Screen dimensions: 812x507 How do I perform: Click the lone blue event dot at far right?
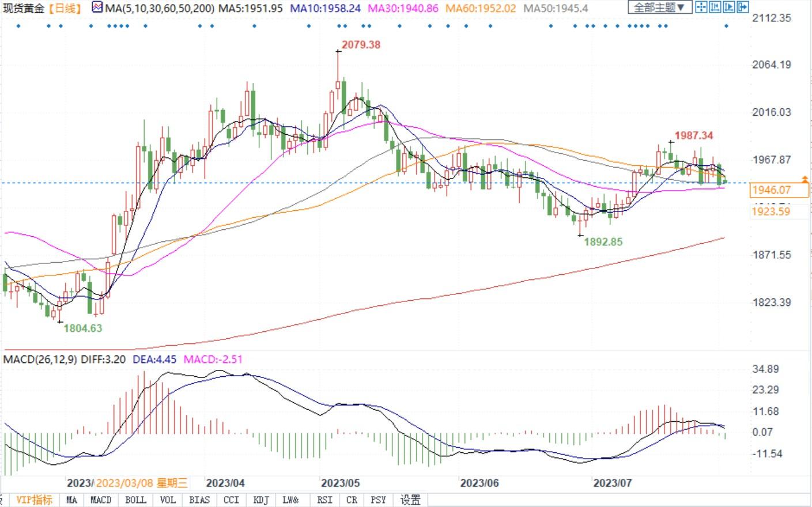click(x=726, y=26)
